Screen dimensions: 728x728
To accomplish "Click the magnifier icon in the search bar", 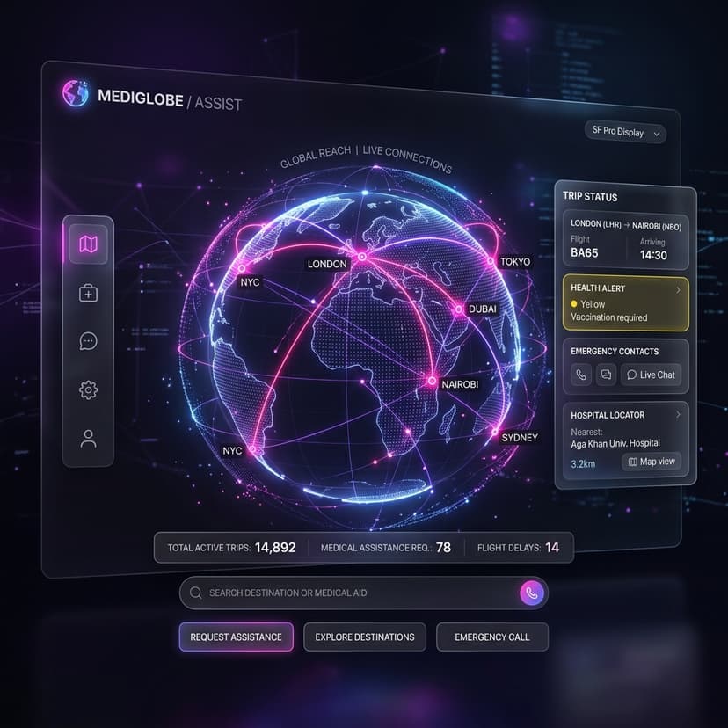I will 196,593.
